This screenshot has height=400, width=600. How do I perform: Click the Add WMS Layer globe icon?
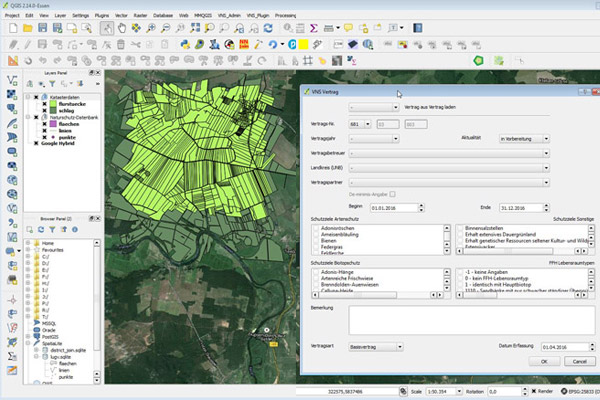tap(12, 180)
